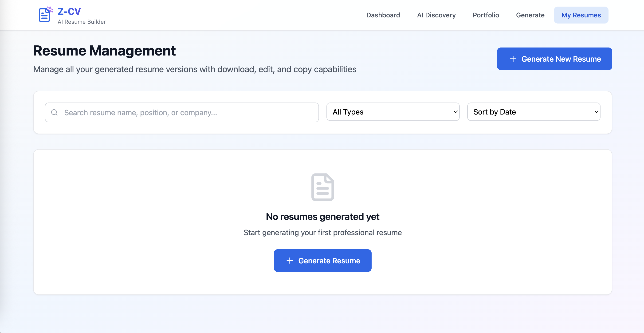Click plus icon in Generate Resume button
Viewport: 644px width, 333px height.
tap(290, 260)
